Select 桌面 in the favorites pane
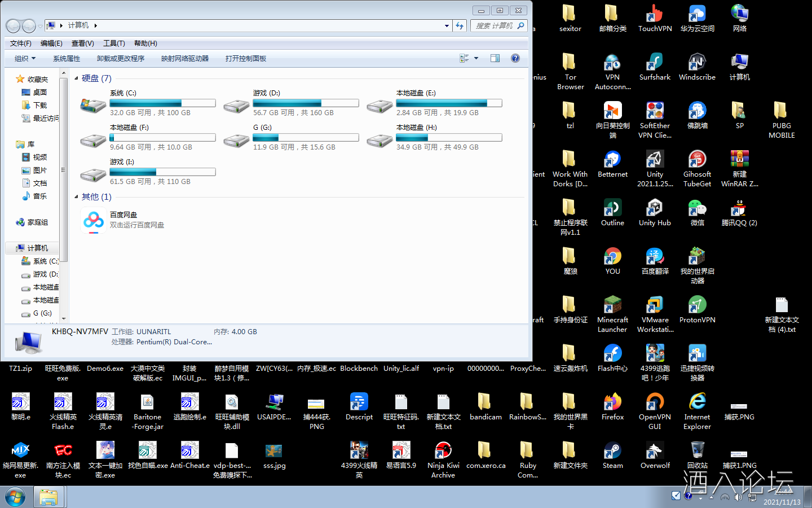The image size is (812, 508). point(34,92)
